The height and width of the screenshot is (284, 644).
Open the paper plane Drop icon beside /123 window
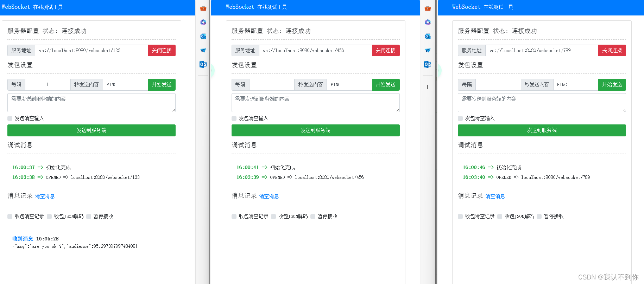click(x=203, y=50)
